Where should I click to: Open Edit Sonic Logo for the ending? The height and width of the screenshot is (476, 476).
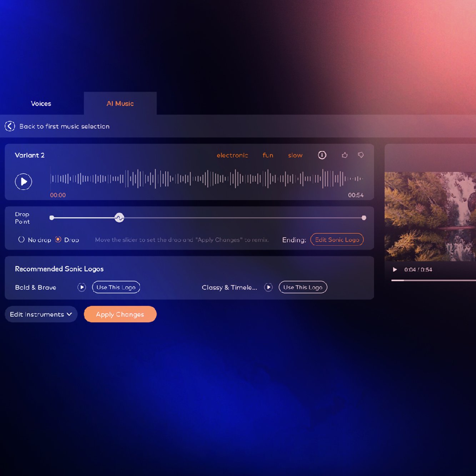[x=337, y=240]
